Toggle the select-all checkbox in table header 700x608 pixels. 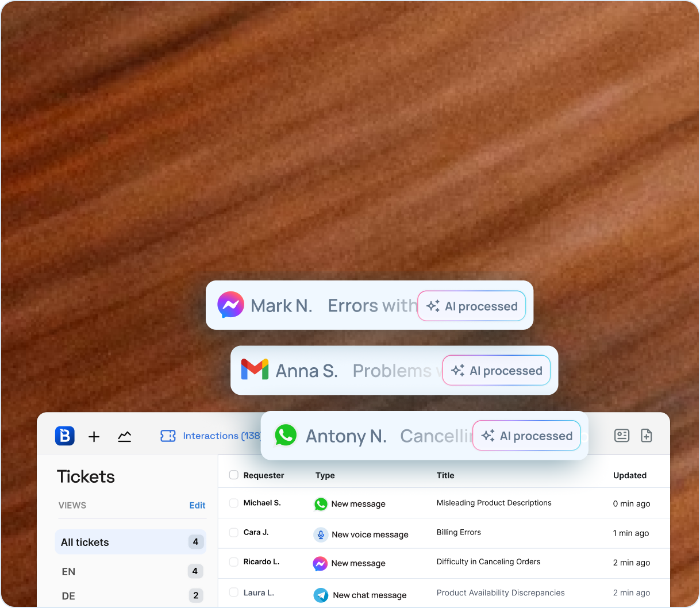click(233, 475)
